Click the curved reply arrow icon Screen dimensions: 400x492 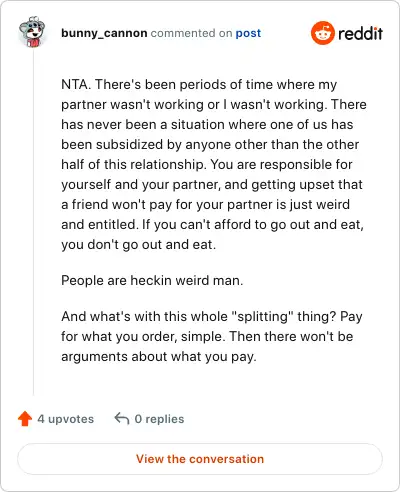tap(122, 419)
